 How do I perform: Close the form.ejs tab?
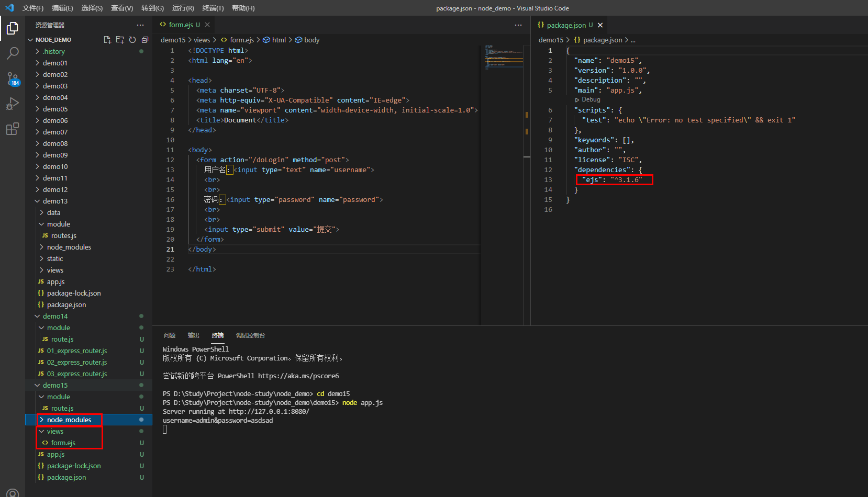tap(207, 25)
